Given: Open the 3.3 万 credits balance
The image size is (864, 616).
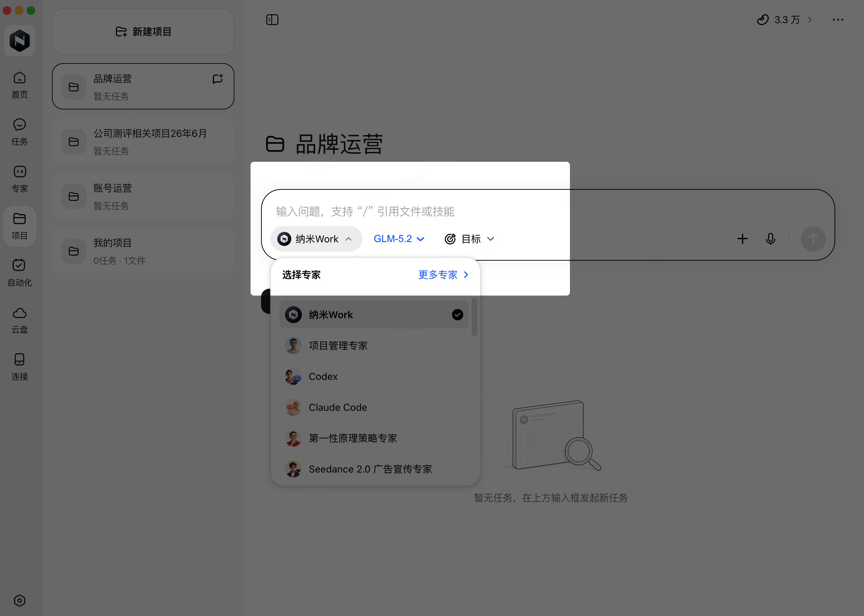Looking at the screenshot, I should pyautogui.click(x=784, y=20).
